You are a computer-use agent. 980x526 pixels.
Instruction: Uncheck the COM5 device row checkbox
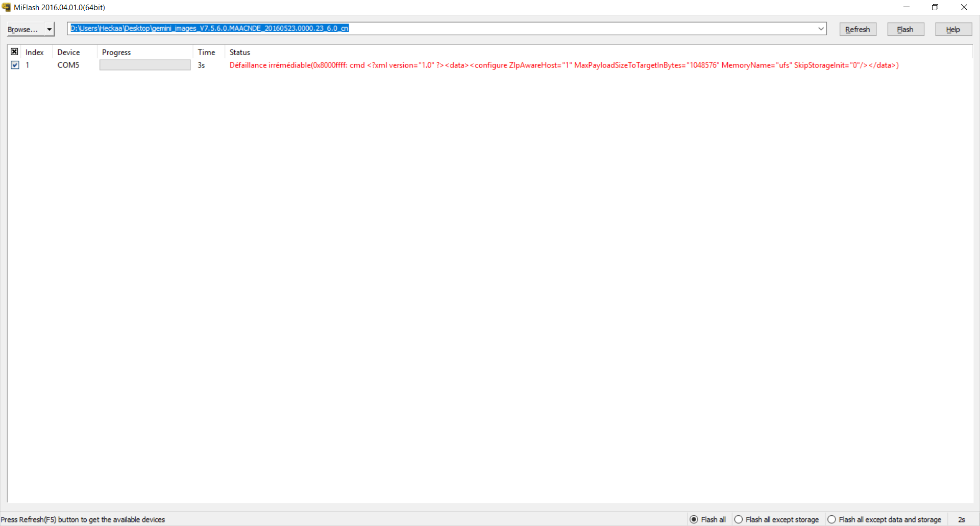(15, 65)
